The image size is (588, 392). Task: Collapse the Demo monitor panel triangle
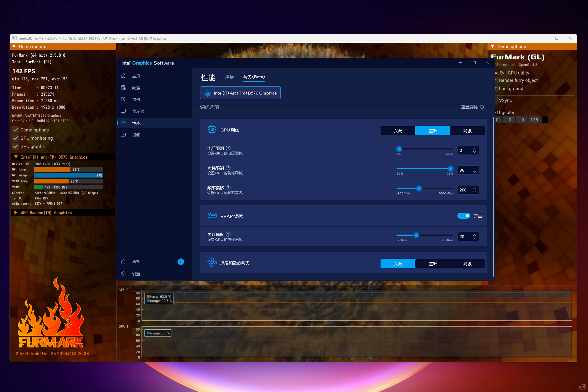[x=14, y=46]
